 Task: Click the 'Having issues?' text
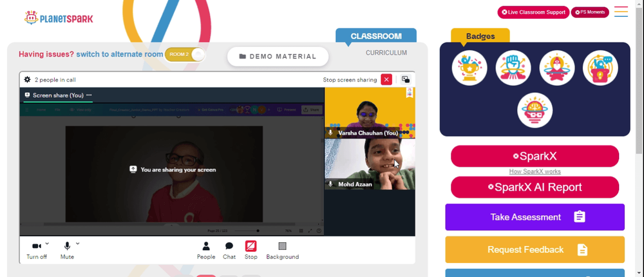click(46, 54)
